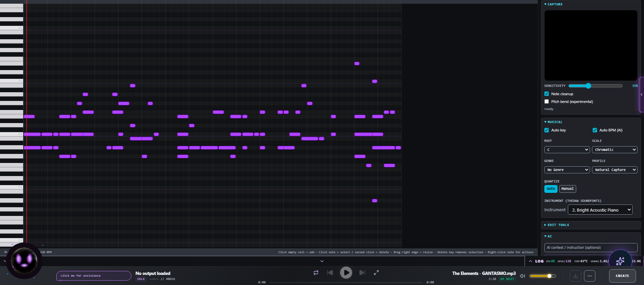The height and width of the screenshot is (285, 644).
Task: Enable Pitch bend (experimental)
Action: point(547,102)
